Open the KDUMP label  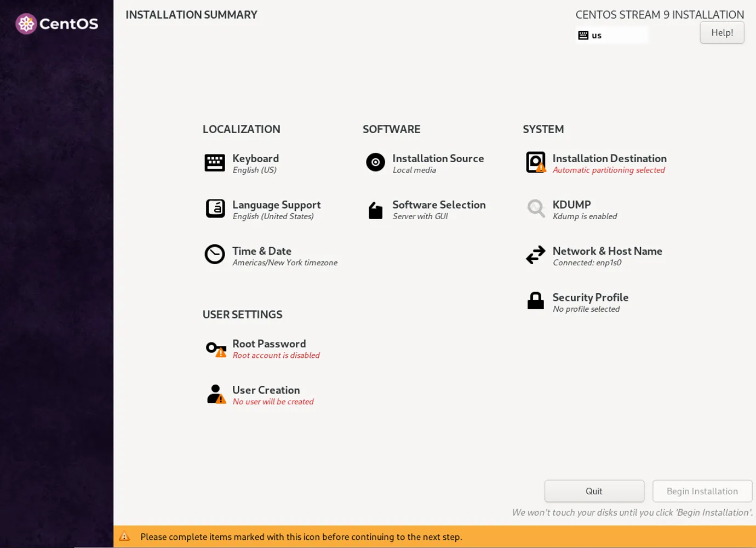[x=572, y=204]
